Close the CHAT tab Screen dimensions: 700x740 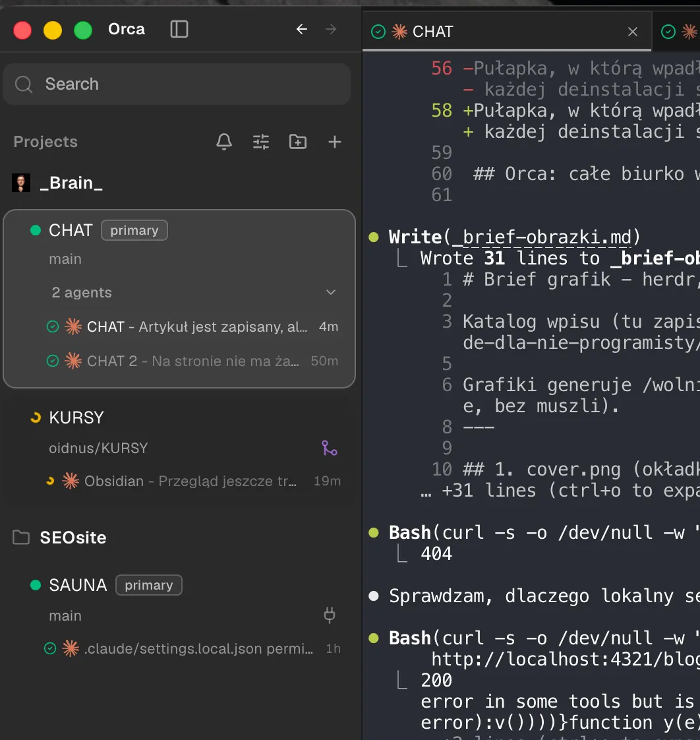[633, 32]
